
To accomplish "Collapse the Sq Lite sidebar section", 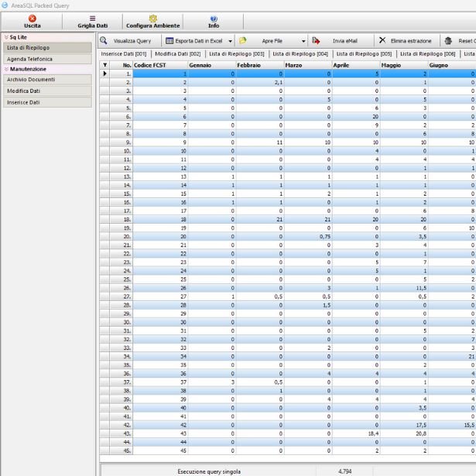I will point(7,37).
